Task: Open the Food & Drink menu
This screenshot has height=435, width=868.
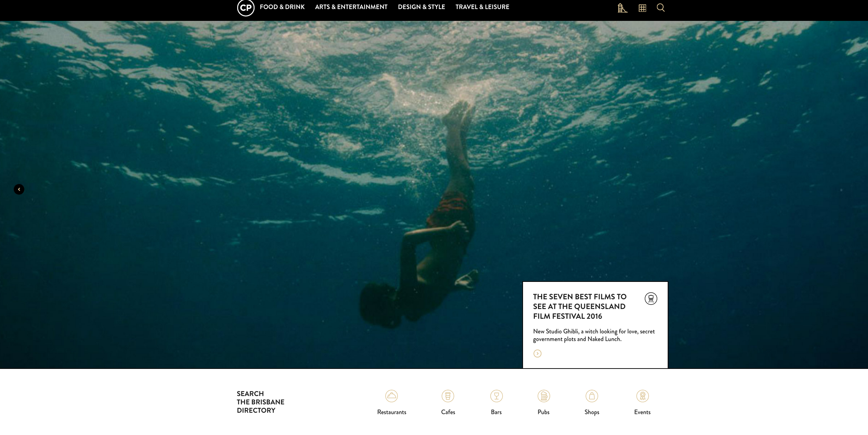Action: 283,7
